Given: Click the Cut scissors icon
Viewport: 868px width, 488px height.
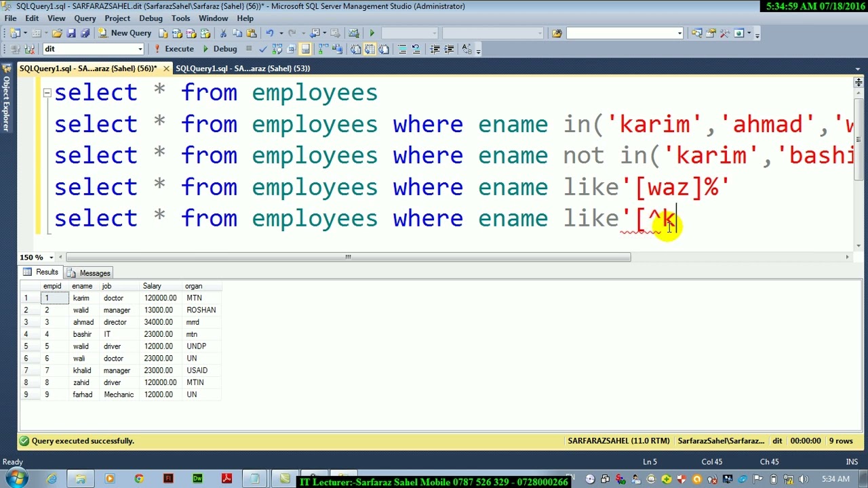Looking at the screenshot, I should [223, 33].
